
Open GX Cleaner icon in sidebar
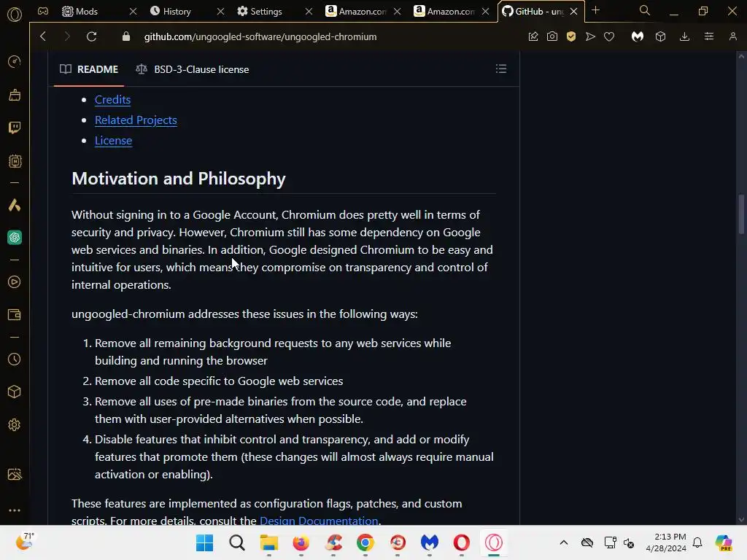(x=15, y=95)
